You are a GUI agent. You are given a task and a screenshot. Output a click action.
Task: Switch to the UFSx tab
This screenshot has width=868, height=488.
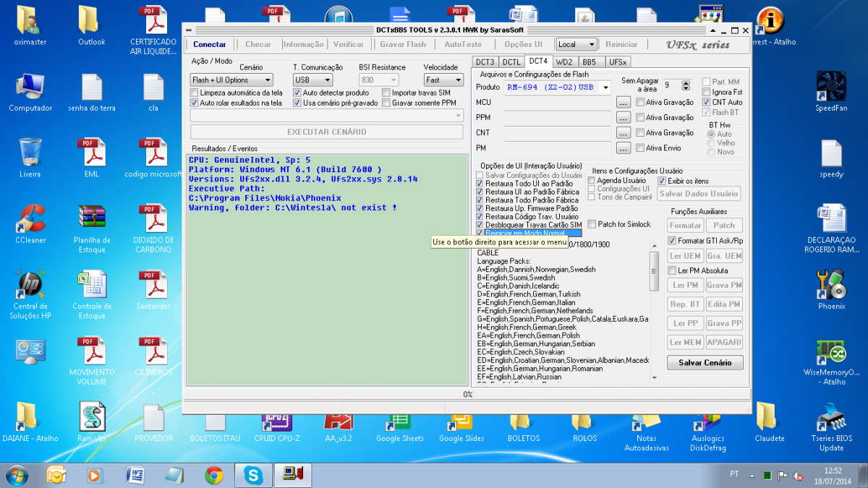click(x=618, y=62)
